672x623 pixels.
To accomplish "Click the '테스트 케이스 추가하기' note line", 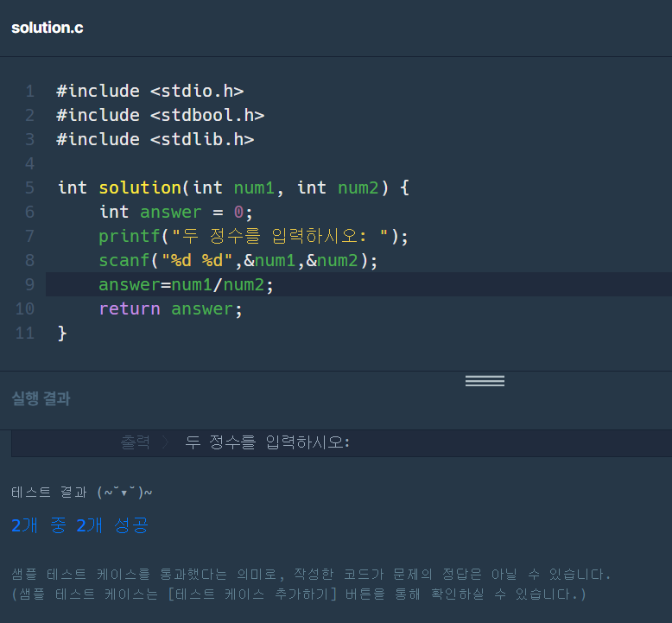I will 298,594.
